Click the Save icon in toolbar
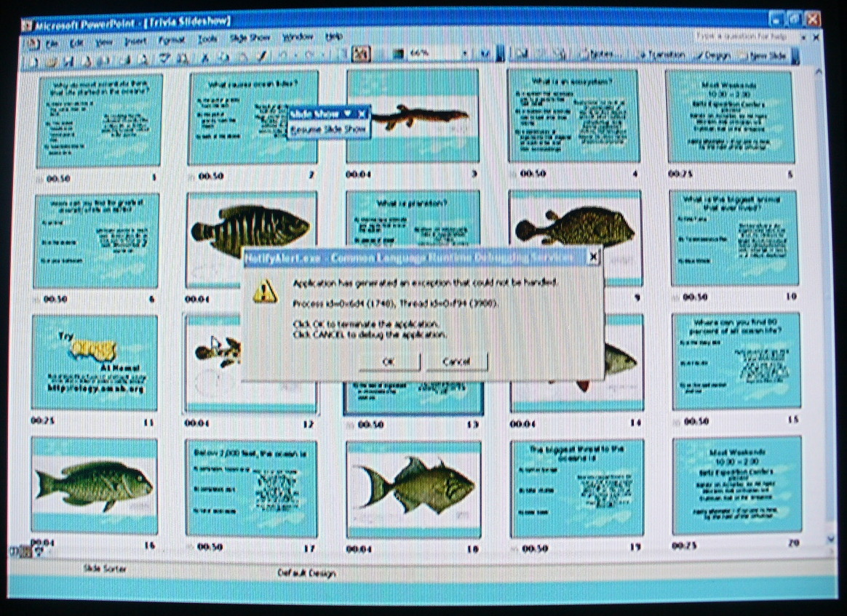 pos(68,61)
